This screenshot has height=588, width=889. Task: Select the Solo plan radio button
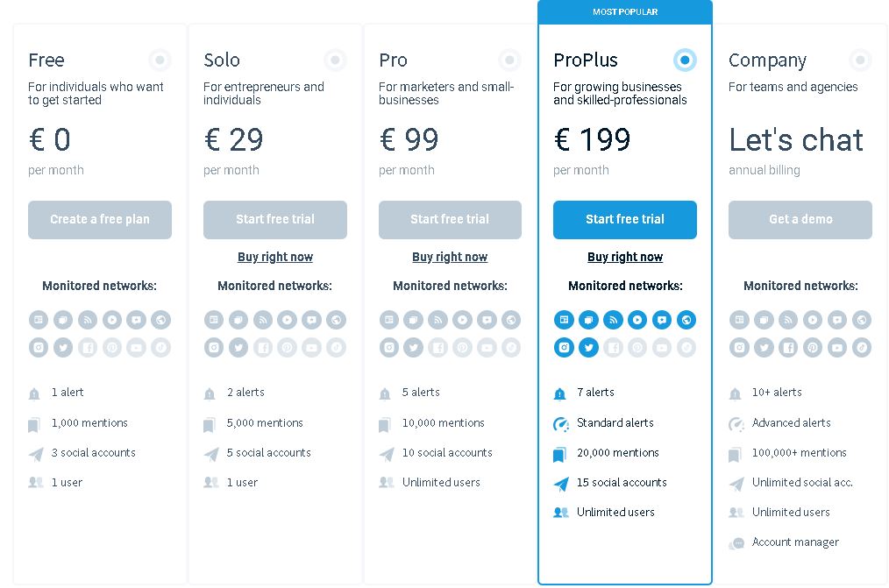coord(335,60)
